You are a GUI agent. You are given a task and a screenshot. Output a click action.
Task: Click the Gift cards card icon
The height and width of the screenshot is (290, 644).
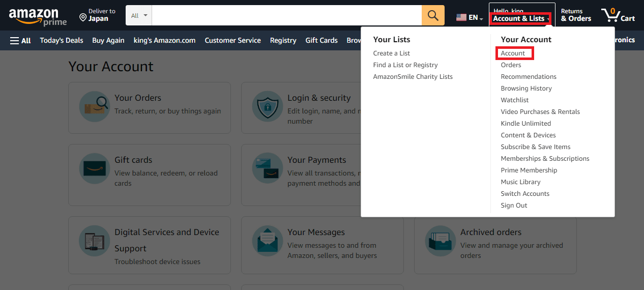[x=94, y=168]
